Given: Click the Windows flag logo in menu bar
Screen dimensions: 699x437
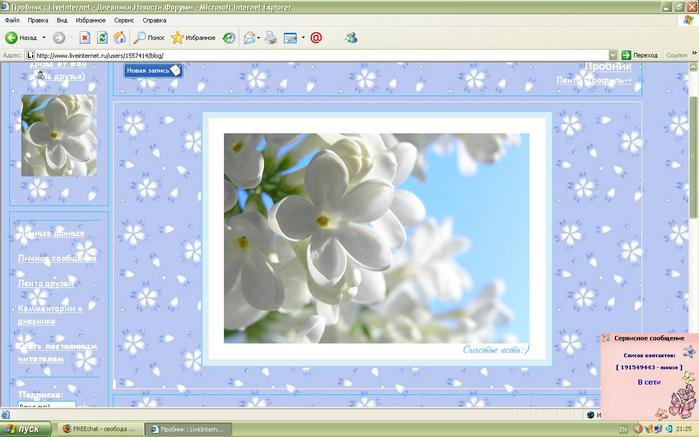Looking at the screenshot, I should (x=688, y=21).
